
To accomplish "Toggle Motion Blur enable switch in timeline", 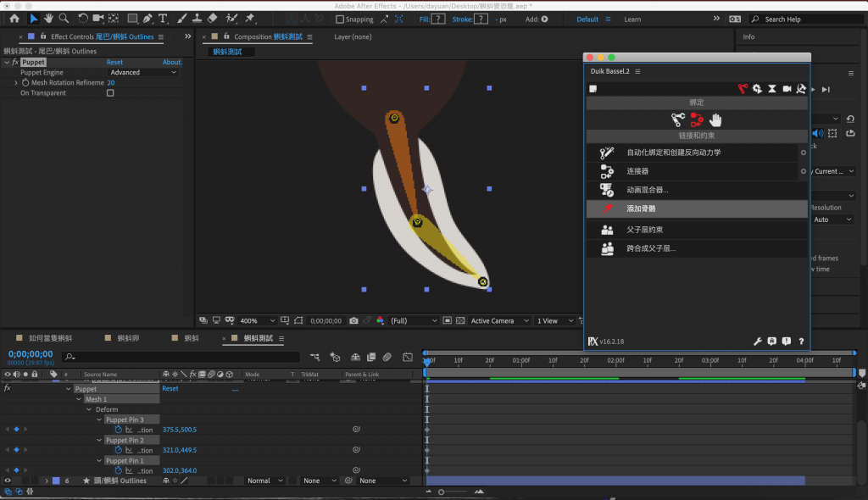I will pyautogui.click(x=387, y=357).
